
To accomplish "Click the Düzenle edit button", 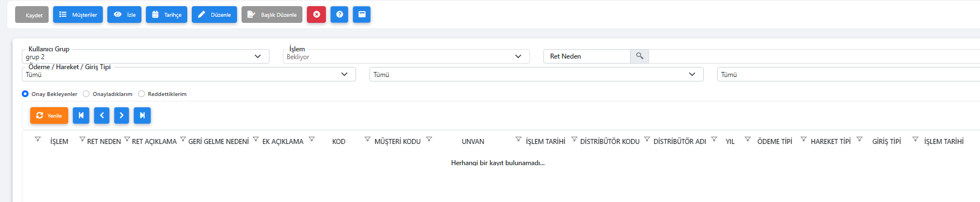I will pyautogui.click(x=215, y=15).
